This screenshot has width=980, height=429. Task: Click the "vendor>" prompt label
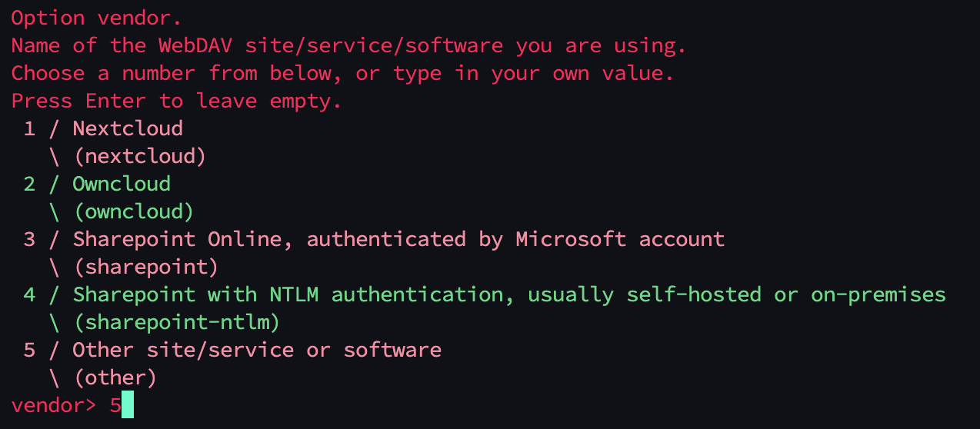pos(54,405)
